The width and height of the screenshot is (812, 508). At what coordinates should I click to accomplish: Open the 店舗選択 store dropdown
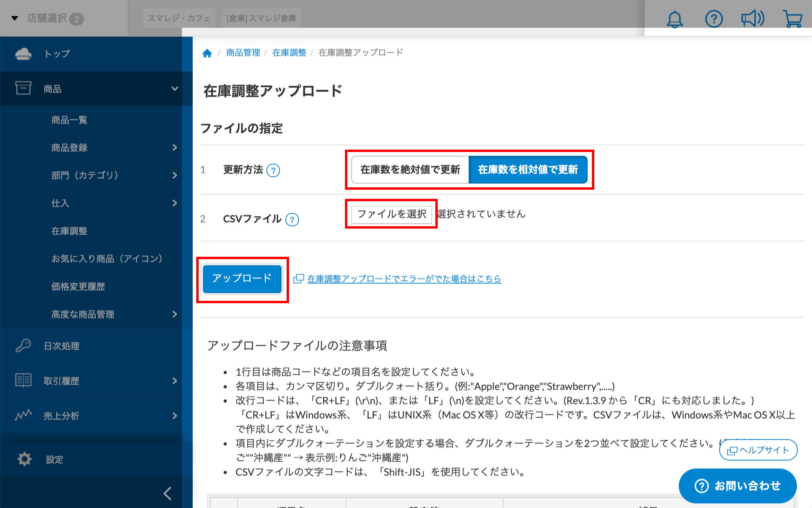tap(48, 18)
